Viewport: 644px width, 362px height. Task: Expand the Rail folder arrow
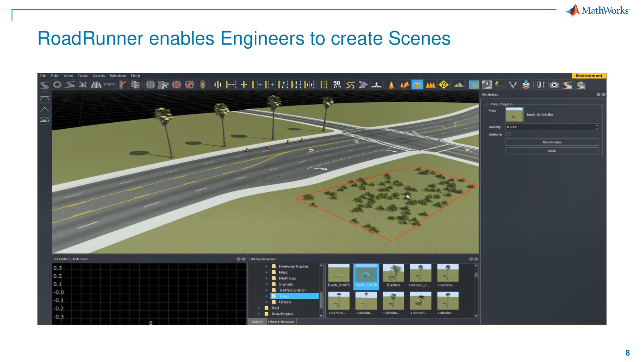[259, 308]
